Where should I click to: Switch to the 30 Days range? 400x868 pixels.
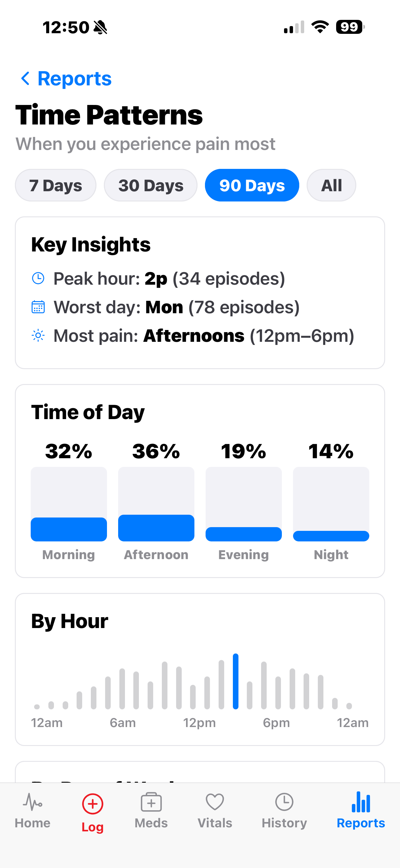[x=150, y=185]
